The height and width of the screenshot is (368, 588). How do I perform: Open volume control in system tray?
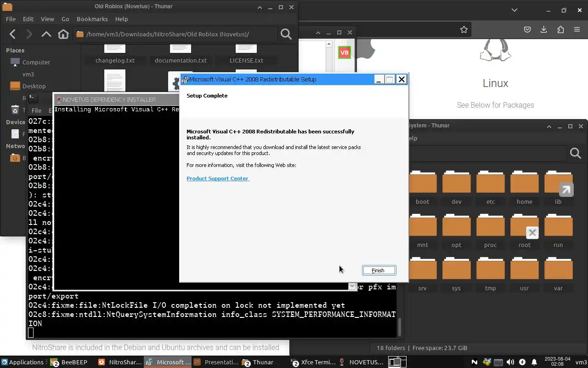coord(510,362)
